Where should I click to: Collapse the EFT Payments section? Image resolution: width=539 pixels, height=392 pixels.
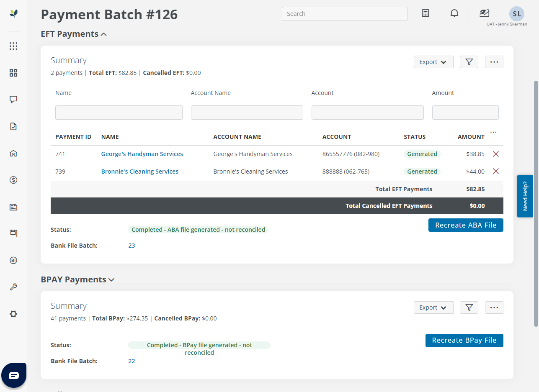(x=104, y=34)
